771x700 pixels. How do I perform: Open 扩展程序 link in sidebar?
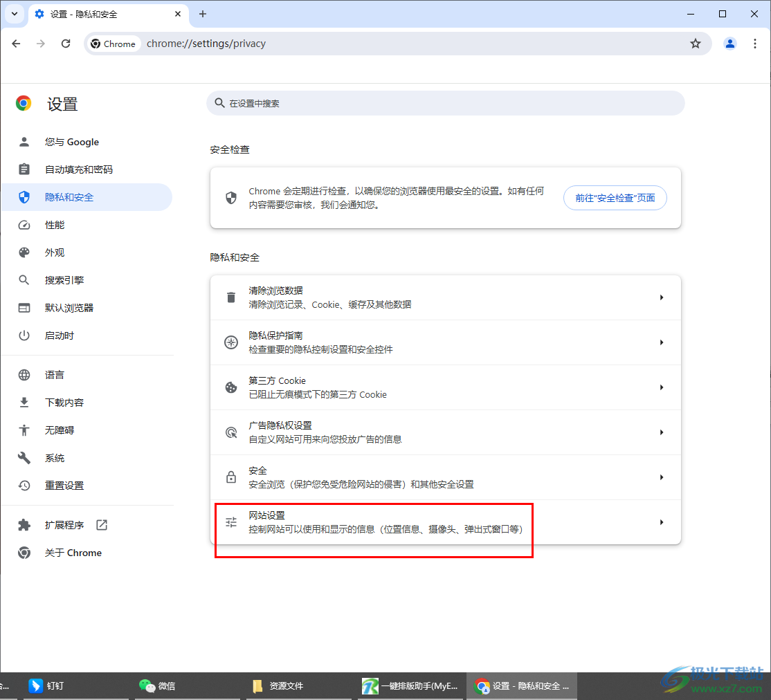click(x=87, y=525)
